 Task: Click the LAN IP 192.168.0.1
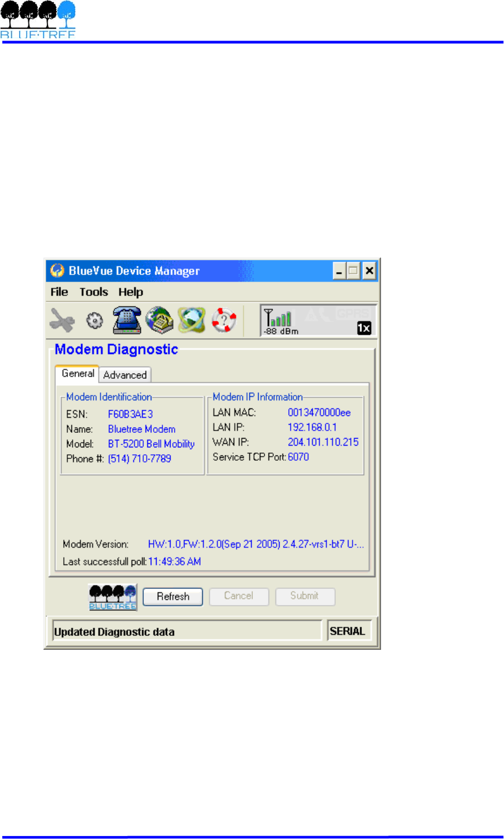(312, 427)
